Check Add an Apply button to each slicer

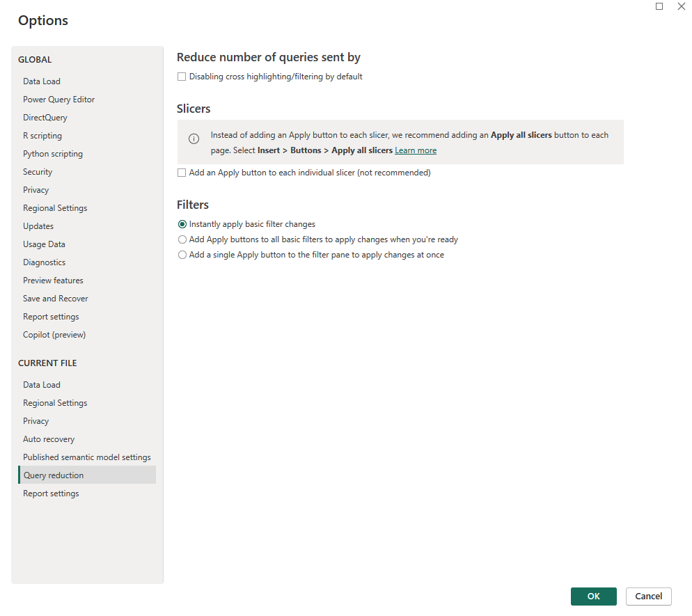coord(182,173)
